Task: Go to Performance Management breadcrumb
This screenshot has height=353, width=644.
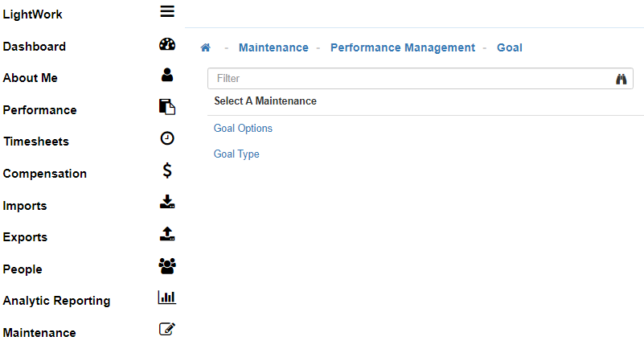Action: coord(403,47)
